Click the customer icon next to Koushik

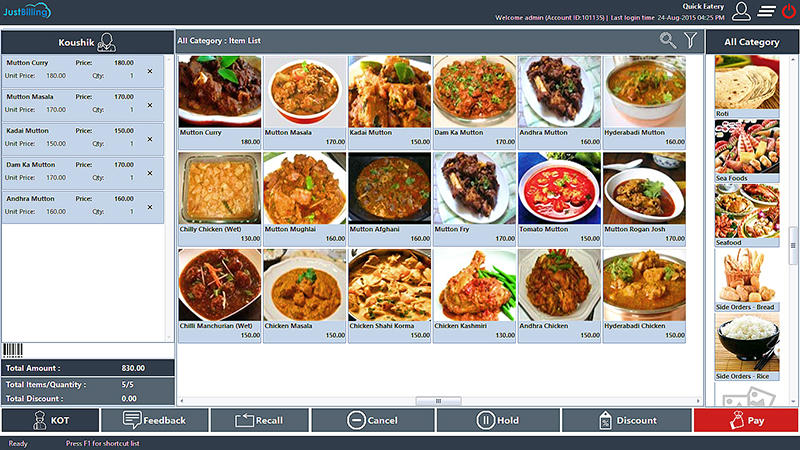point(107,42)
